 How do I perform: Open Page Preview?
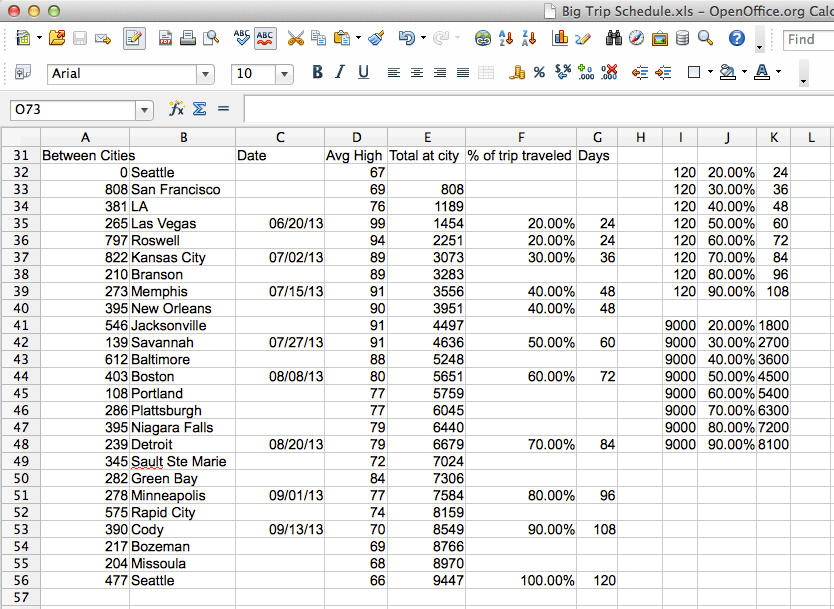coord(211,38)
